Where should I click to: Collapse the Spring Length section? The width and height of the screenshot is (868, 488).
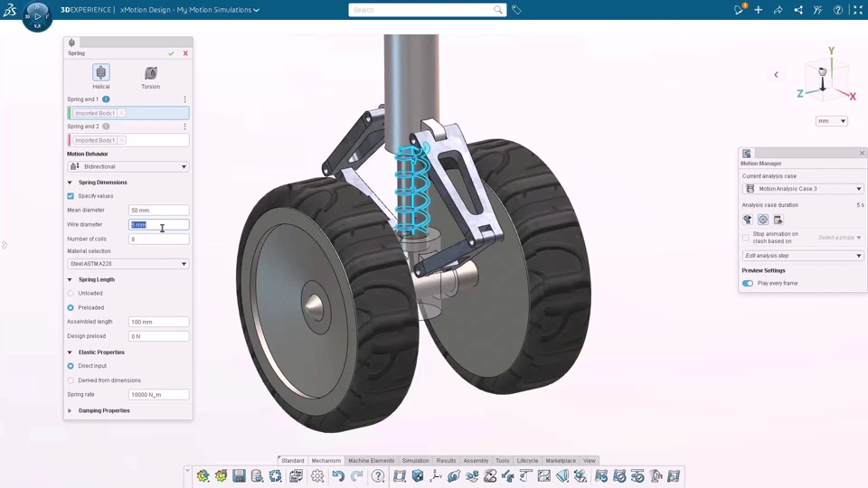[70, 280]
